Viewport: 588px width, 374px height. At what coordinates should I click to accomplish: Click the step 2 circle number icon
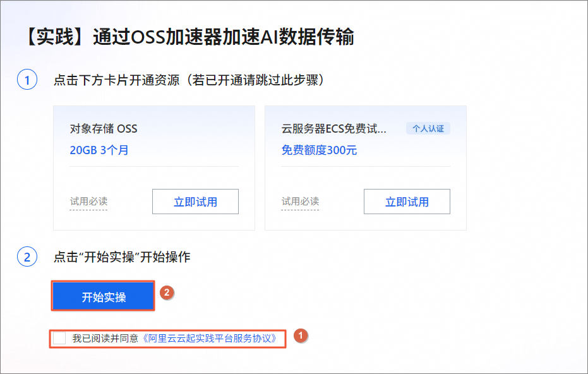27,257
